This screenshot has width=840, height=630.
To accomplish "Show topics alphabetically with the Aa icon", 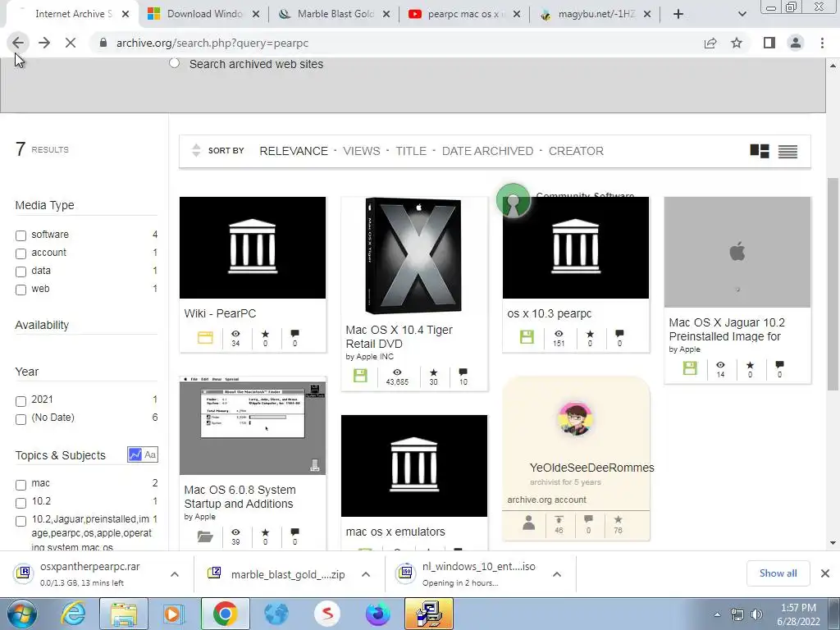I will pos(150,454).
